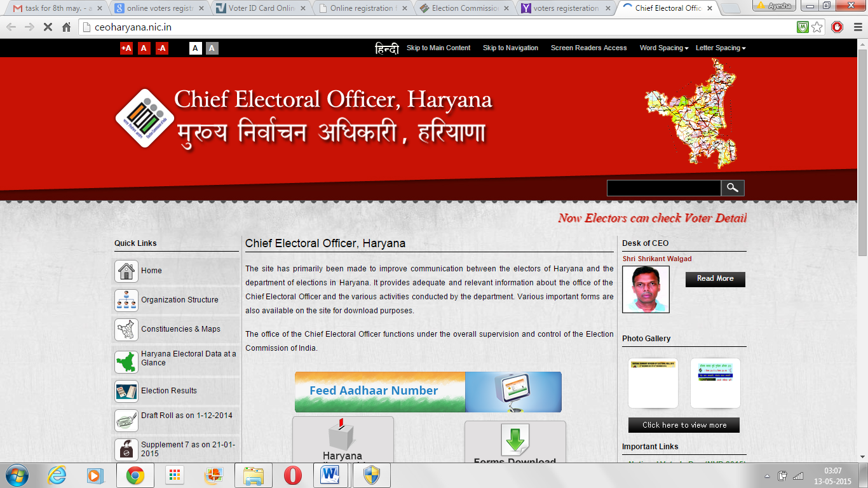Select the white contrast theme A swatch
The height and width of the screenshot is (488, 868).
pos(196,48)
